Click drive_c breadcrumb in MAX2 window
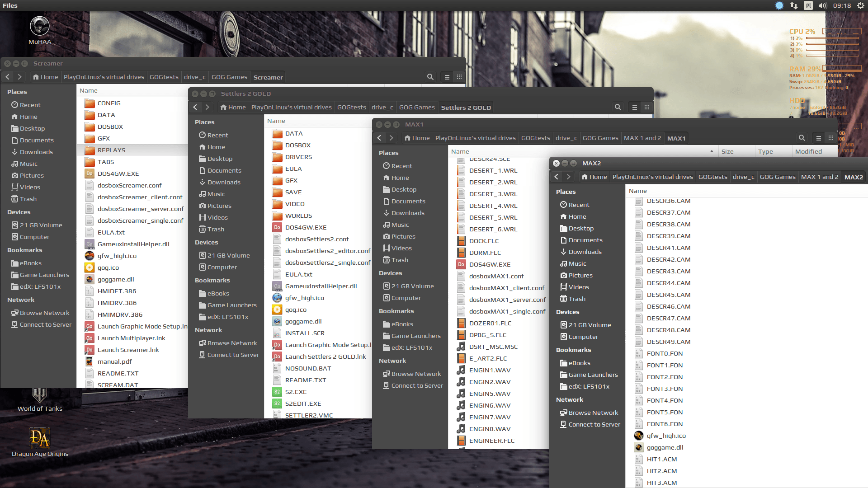This screenshot has width=868, height=488. pyautogui.click(x=744, y=177)
